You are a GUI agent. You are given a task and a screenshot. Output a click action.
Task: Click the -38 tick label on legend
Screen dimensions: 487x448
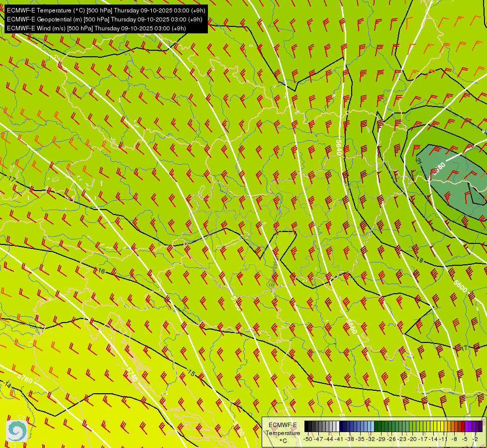[x=350, y=439]
